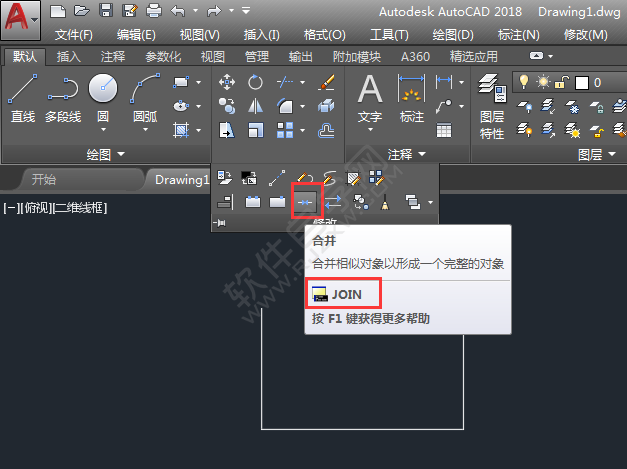Viewport: 627px width, 469px height.
Task: Click the Lengthen tool icon
Action: coord(277,178)
